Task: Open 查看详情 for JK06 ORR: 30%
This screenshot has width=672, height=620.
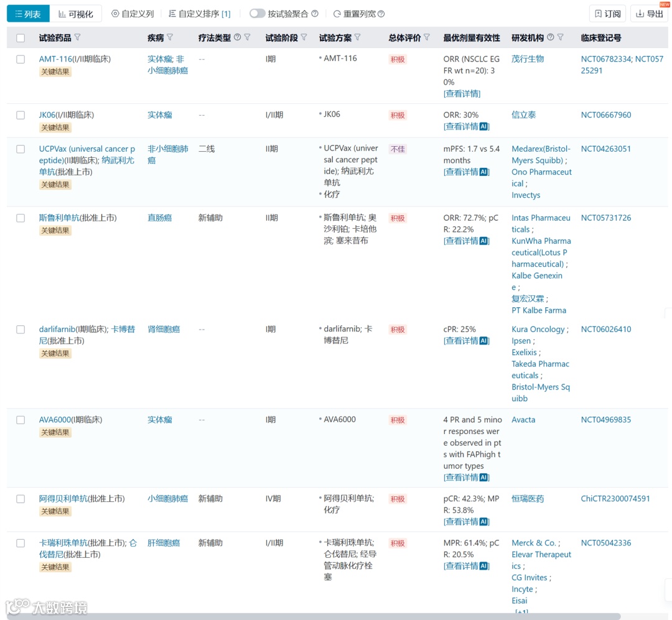Action: 466,126
